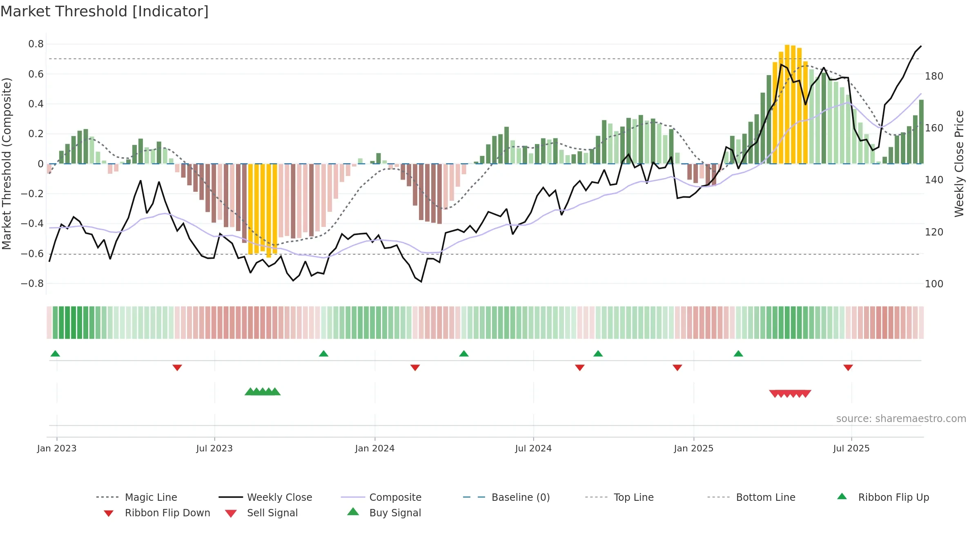This screenshot has width=980, height=551.
Task: Click the yellow positive bar cluster in 2025
Action: tap(790, 104)
